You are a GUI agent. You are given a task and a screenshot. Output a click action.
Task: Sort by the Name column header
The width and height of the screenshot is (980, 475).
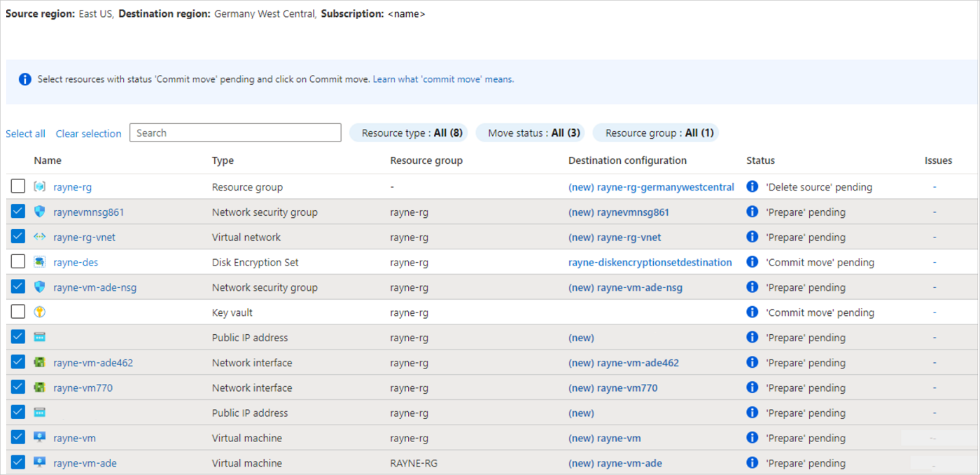click(48, 160)
